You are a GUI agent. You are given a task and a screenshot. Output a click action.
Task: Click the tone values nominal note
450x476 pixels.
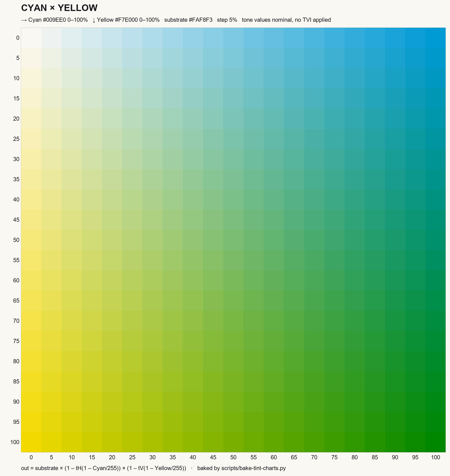pos(286,20)
